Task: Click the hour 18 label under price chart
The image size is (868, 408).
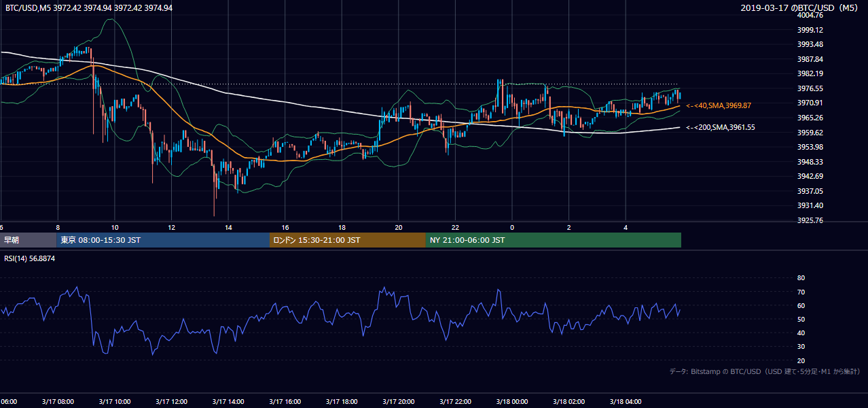Action: coord(342,227)
